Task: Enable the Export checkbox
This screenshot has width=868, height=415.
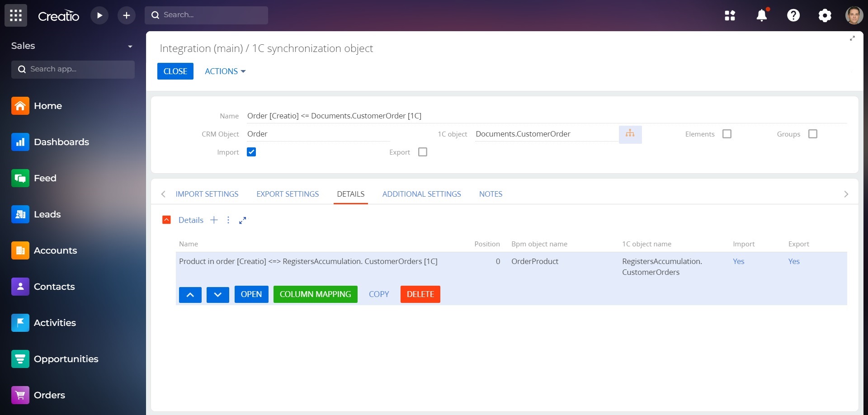Action: click(x=423, y=152)
